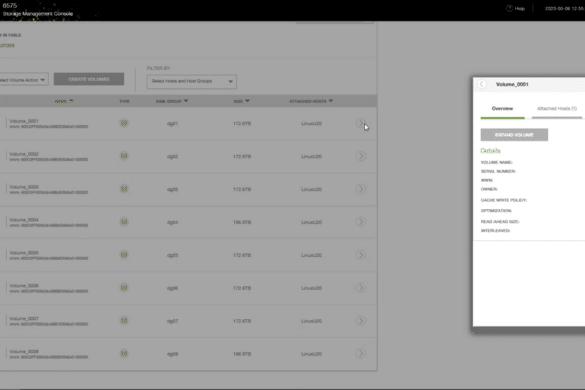Select the Volume_0005 name text
Screen dimensions: 585x390
[x=24, y=253]
